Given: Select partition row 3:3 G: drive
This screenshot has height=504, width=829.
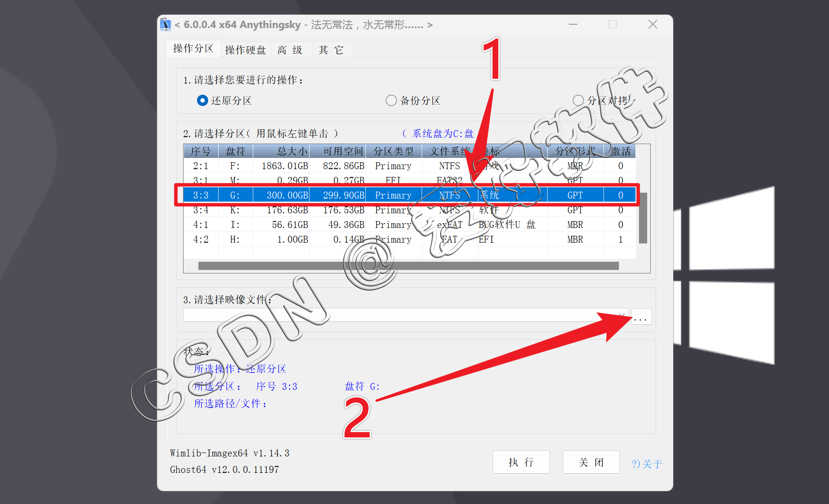Looking at the screenshot, I should pyautogui.click(x=409, y=195).
